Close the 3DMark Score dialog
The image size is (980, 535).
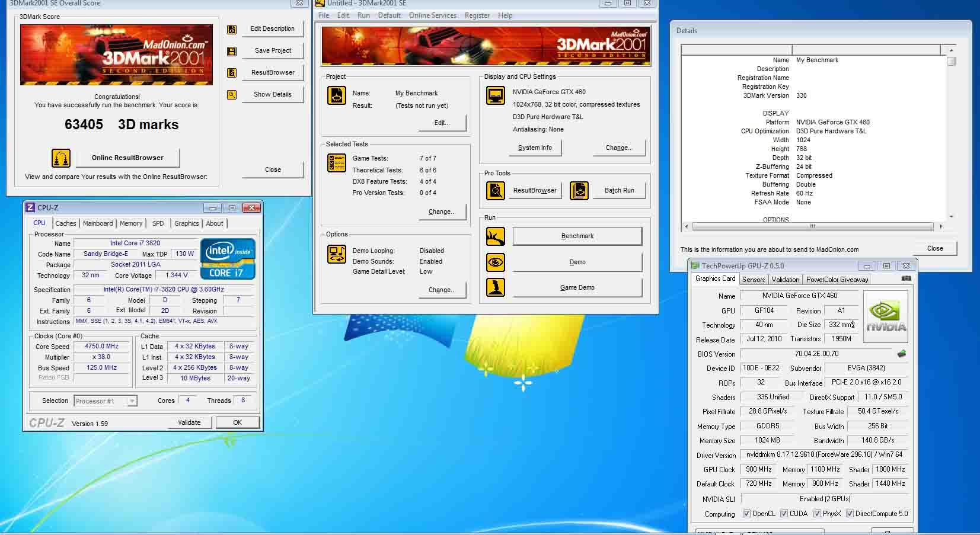pyautogui.click(x=273, y=169)
